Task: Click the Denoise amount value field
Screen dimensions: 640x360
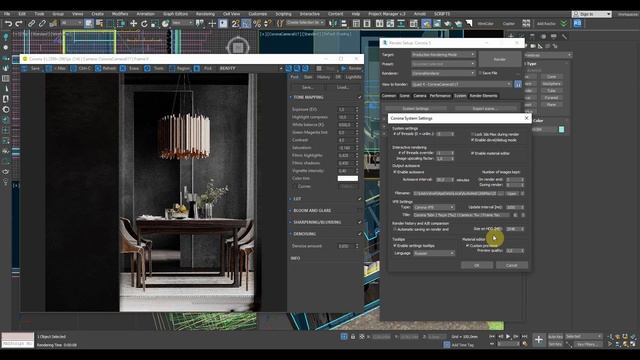Action: pyautogui.click(x=346, y=246)
